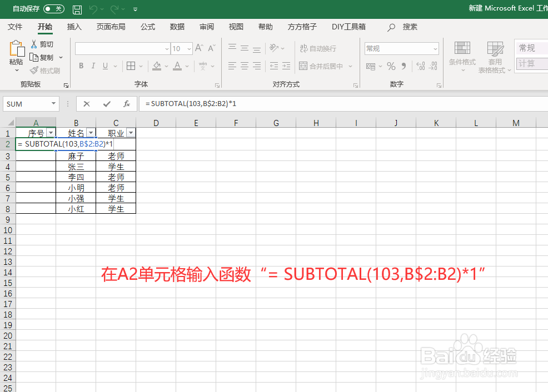Click the Decrease Indent icon
548x392 pixels.
pos(274,66)
